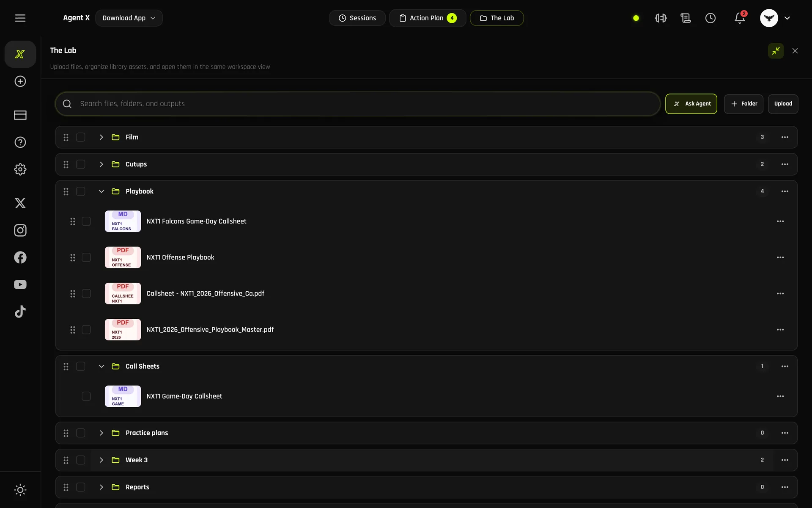This screenshot has height=508, width=812.
Task: Open the Instagram sidebar icon
Action: 20,230
